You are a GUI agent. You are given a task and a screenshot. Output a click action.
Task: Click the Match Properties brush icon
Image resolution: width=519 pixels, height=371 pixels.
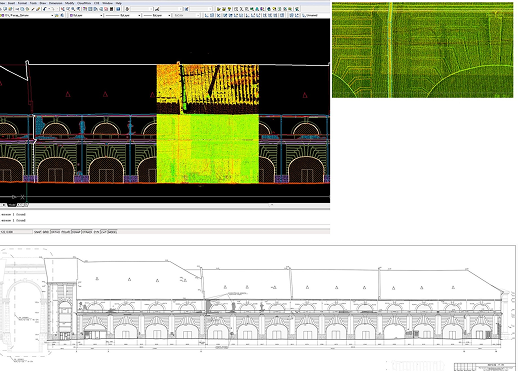pyautogui.click(x=38, y=9)
